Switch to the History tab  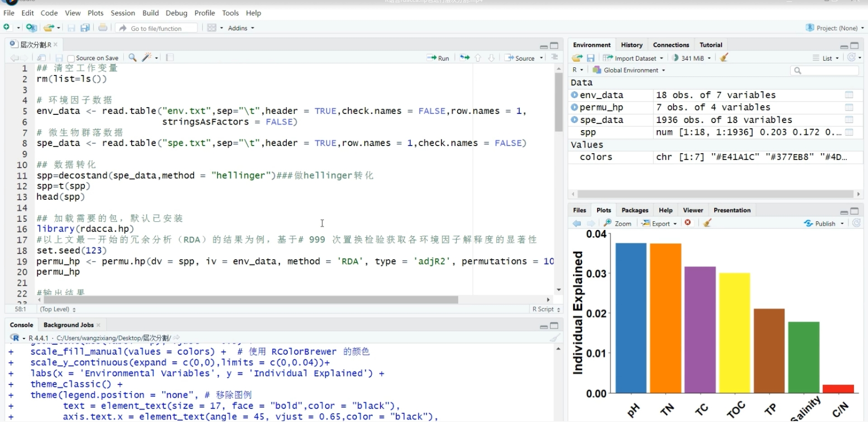pos(631,45)
